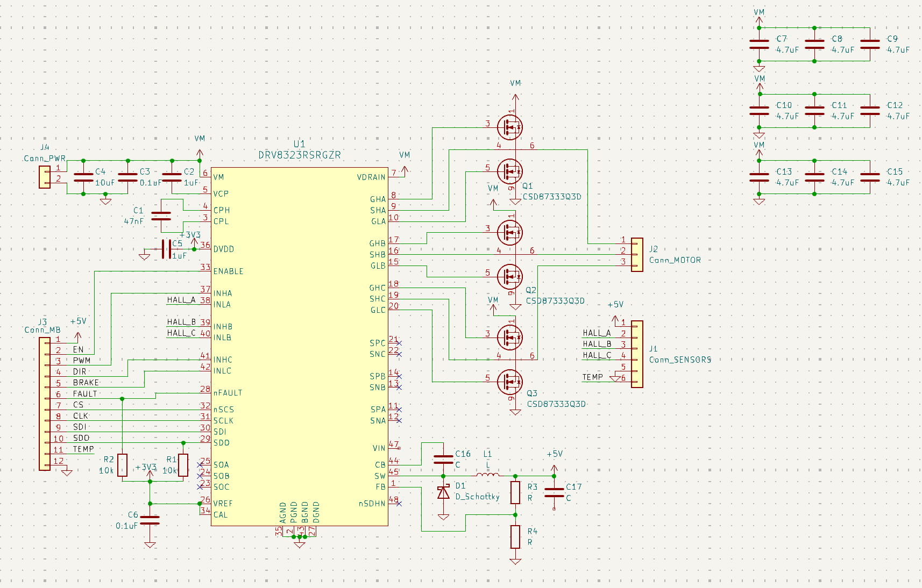
Task: Select the C2 1uF capacitor symbol
Action: click(172, 177)
